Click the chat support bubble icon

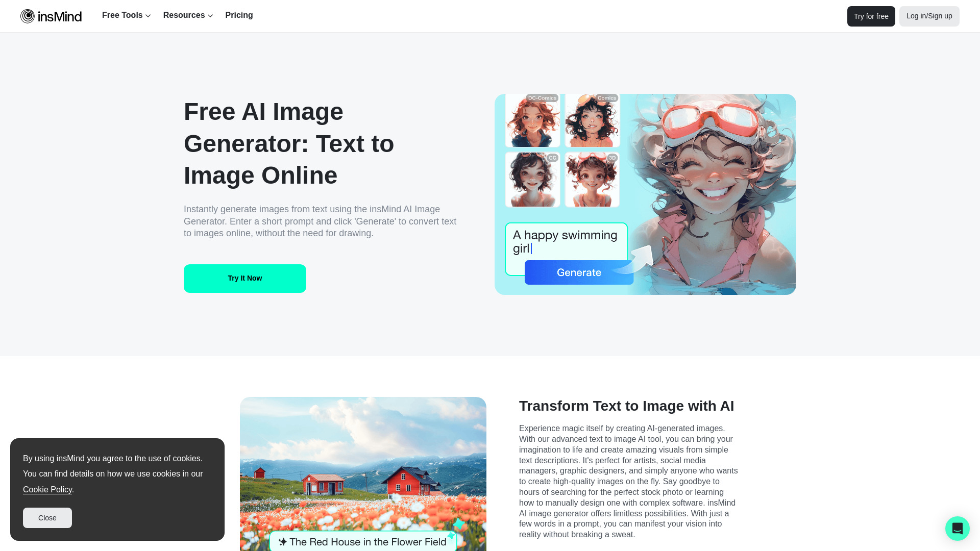coord(957,528)
